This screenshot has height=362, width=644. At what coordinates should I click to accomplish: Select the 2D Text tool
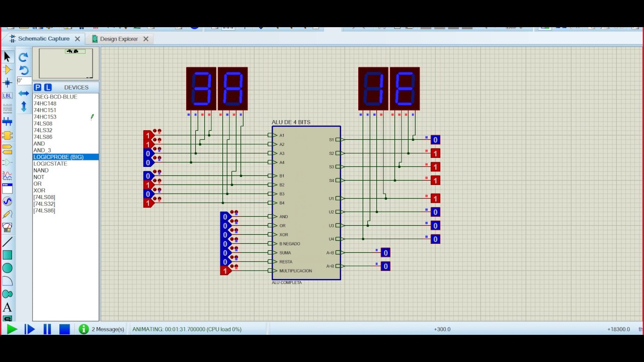tap(7, 307)
